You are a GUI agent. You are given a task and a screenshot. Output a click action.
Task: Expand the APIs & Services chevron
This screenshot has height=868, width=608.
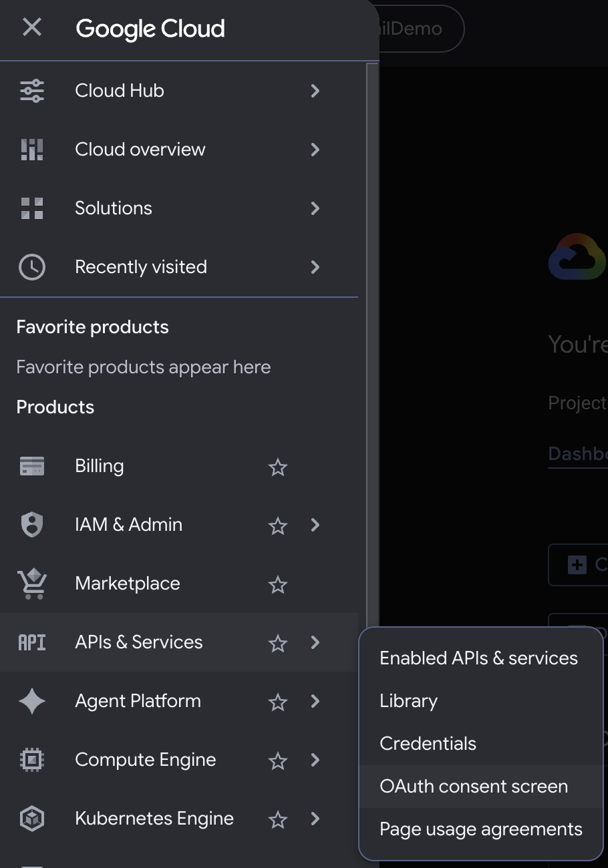[315, 642]
